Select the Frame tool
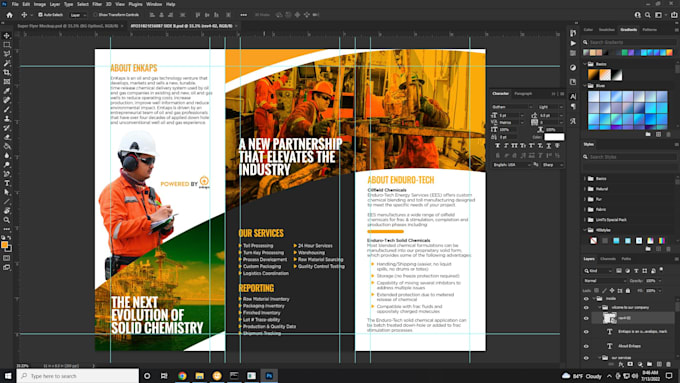 point(7,82)
